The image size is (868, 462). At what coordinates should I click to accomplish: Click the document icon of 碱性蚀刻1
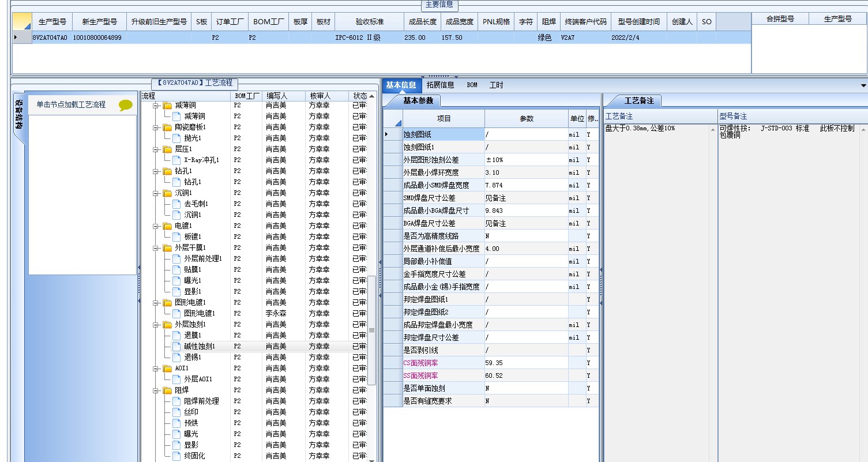coord(176,347)
